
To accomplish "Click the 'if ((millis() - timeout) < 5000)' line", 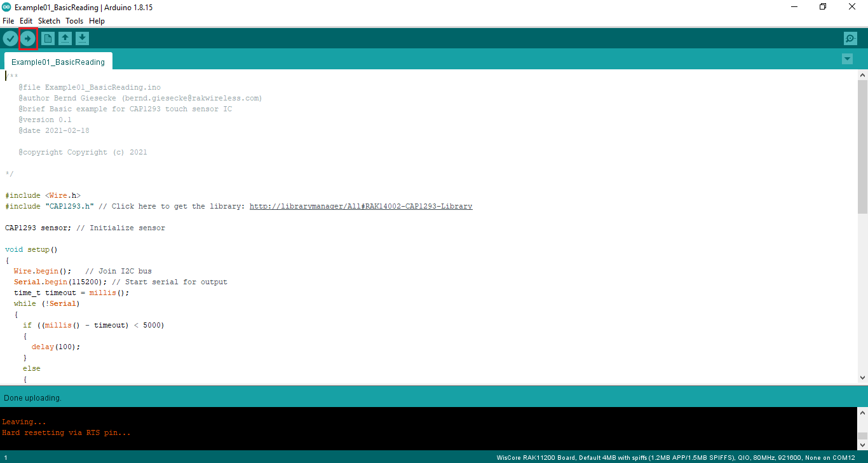I will [93, 325].
